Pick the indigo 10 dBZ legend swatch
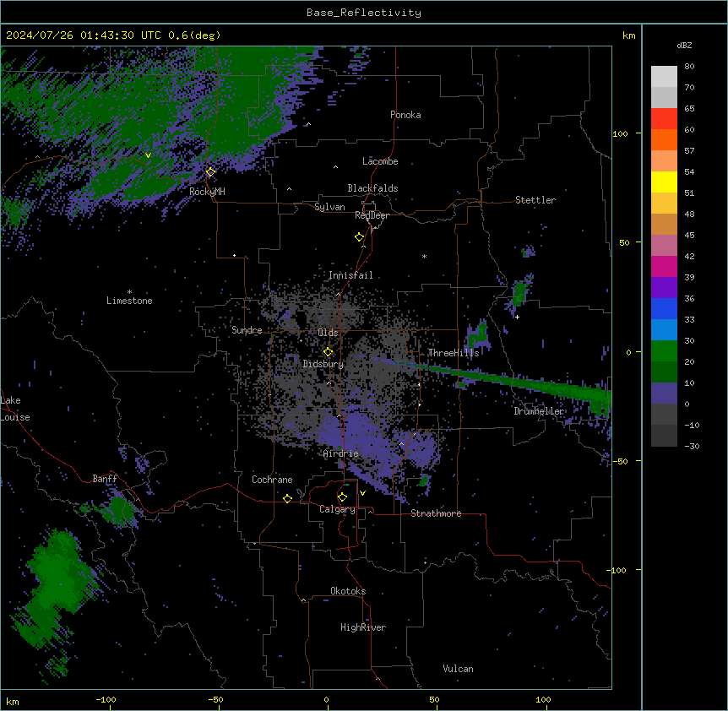Screen dimensions: 728x711 [x=664, y=393]
